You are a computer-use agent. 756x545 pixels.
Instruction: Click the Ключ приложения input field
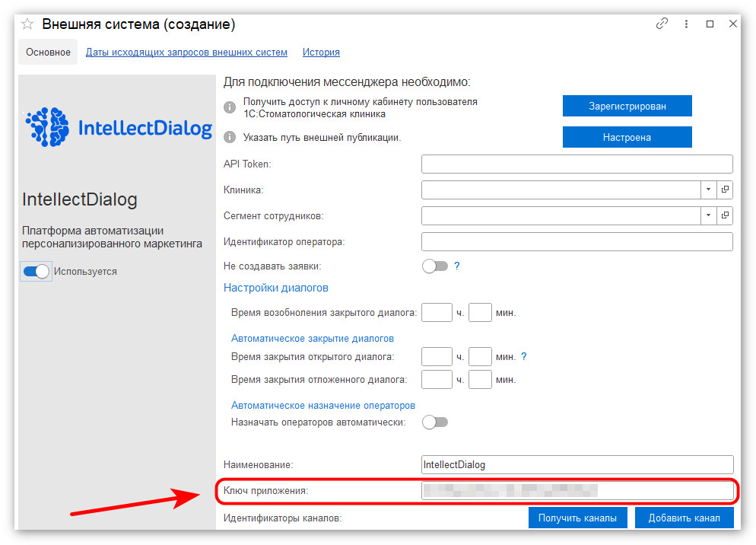coord(577,490)
